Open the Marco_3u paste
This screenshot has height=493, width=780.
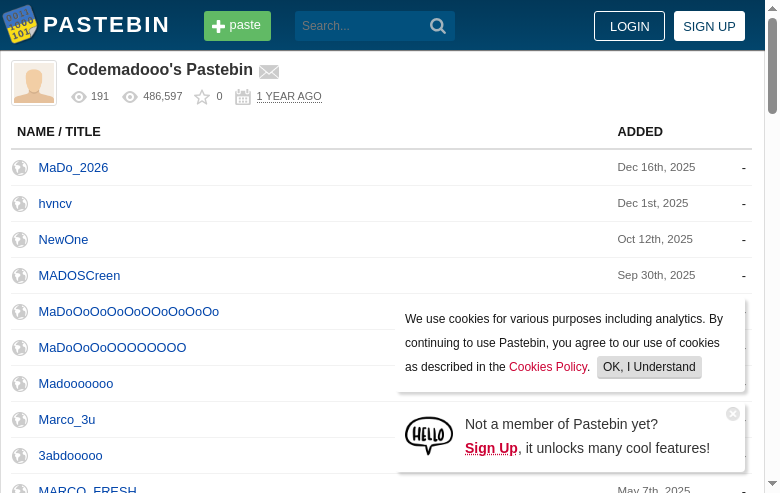67,420
